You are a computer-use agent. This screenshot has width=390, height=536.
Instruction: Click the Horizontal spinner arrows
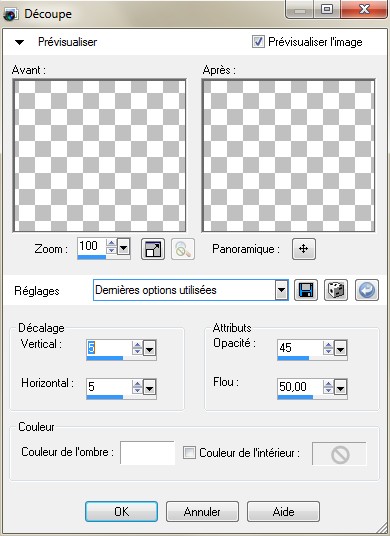pyautogui.click(x=137, y=387)
